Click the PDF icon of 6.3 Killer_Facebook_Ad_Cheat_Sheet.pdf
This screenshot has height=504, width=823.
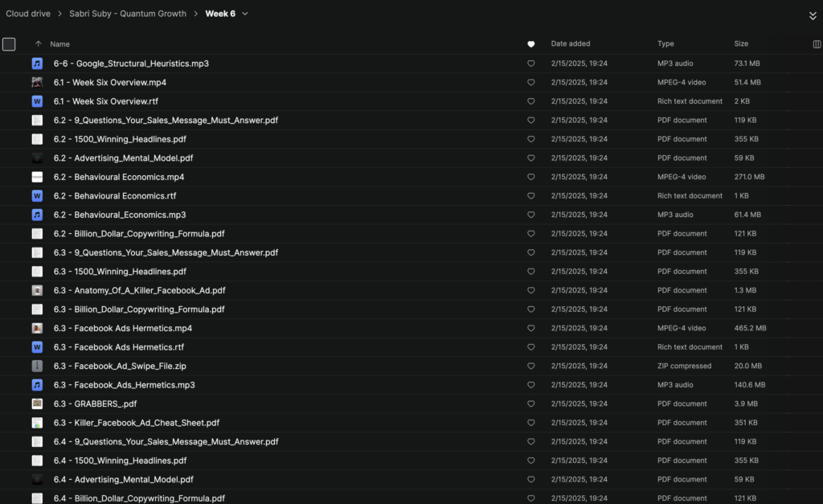point(37,423)
